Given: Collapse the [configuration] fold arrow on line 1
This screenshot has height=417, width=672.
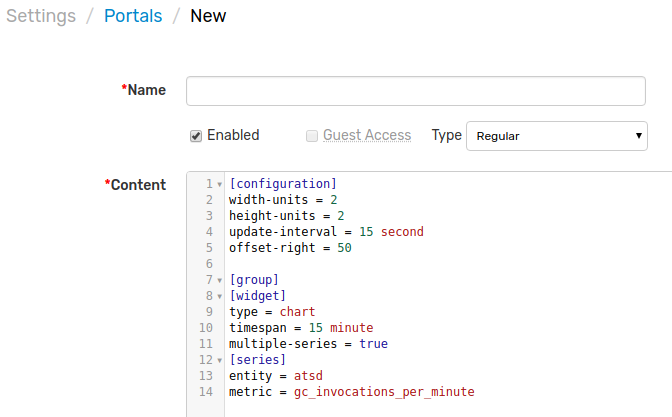Looking at the screenshot, I should (219, 185).
